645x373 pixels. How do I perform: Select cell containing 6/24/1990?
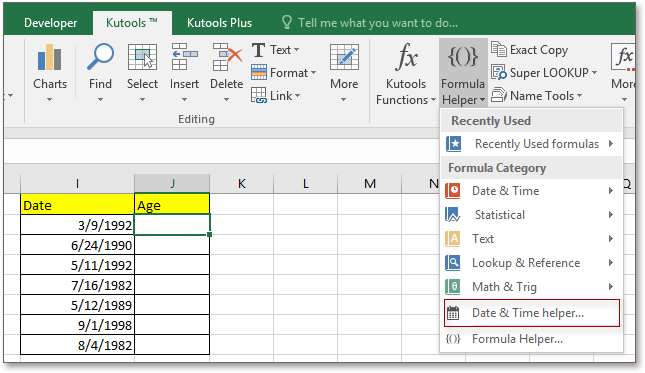pos(77,245)
